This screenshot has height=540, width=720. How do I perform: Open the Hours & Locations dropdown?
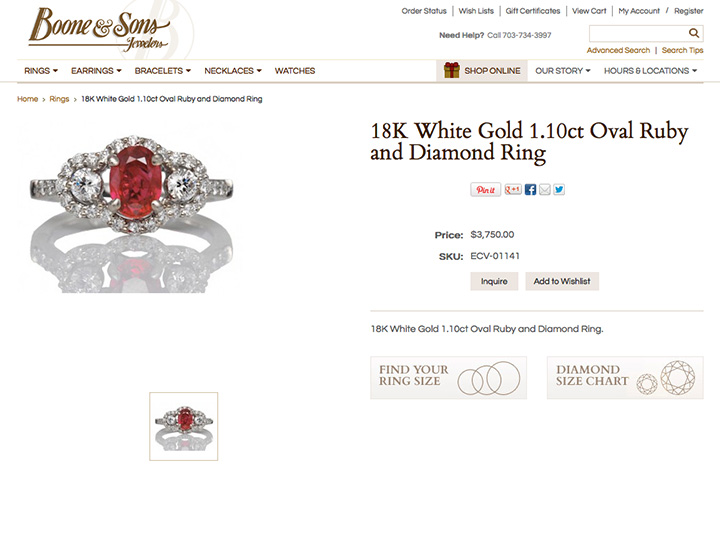(x=650, y=71)
